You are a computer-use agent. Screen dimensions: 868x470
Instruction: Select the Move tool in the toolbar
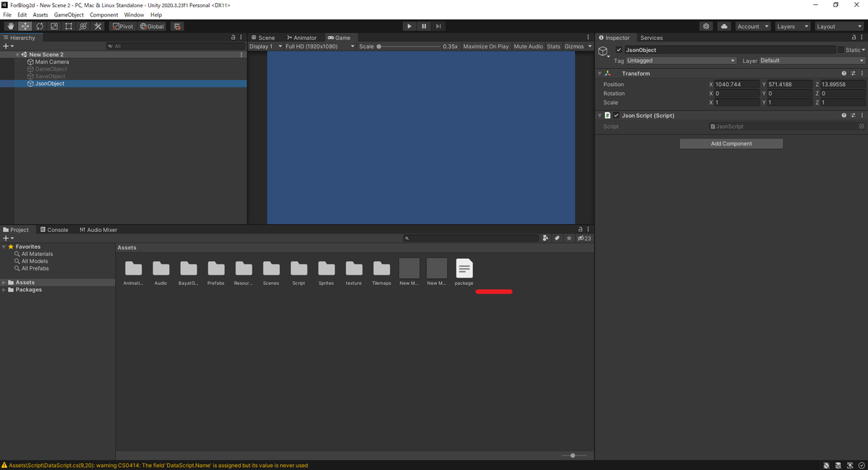pyautogui.click(x=25, y=26)
